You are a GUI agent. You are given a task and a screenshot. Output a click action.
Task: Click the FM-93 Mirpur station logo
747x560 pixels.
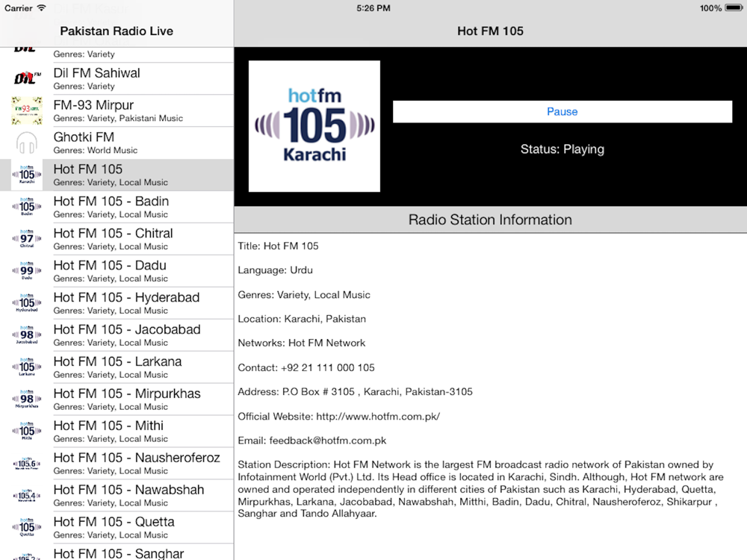tap(27, 111)
